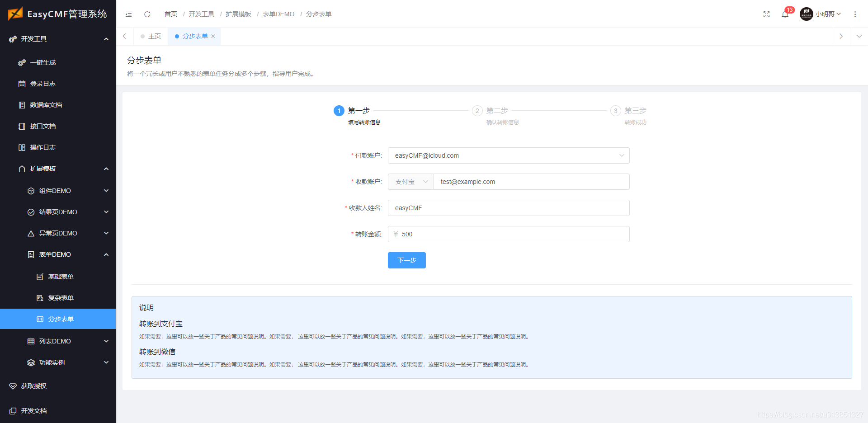Viewport: 868px width, 423px height.
Task: Toggle the sidebar collapse menu icon
Action: (129, 14)
